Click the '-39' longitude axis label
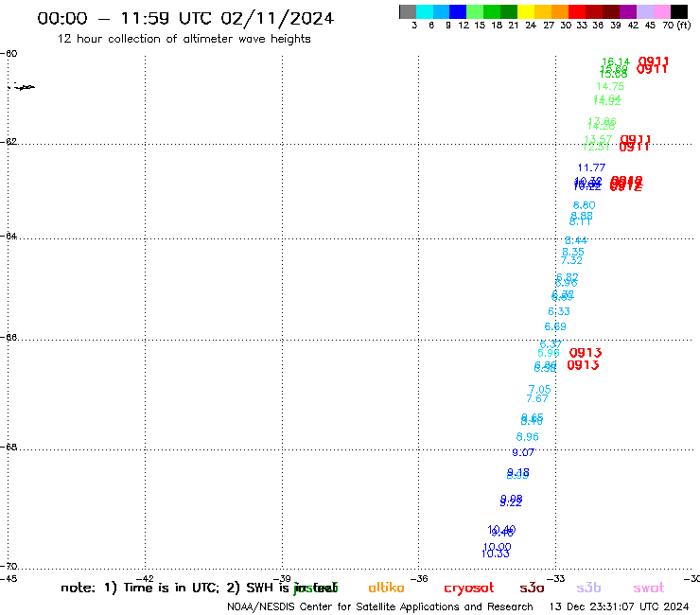The height and width of the screenshot is (615, 700). tap(282, 578)
